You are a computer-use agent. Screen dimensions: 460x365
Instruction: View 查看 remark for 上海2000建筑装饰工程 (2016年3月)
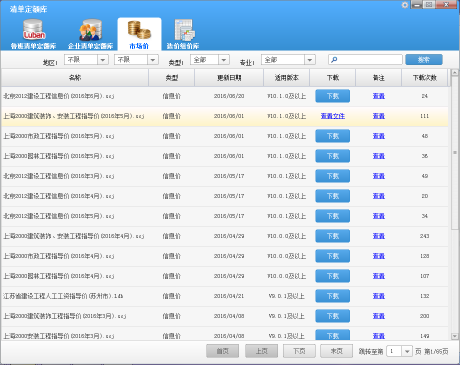pyautogui.click(x=379, y=316)
